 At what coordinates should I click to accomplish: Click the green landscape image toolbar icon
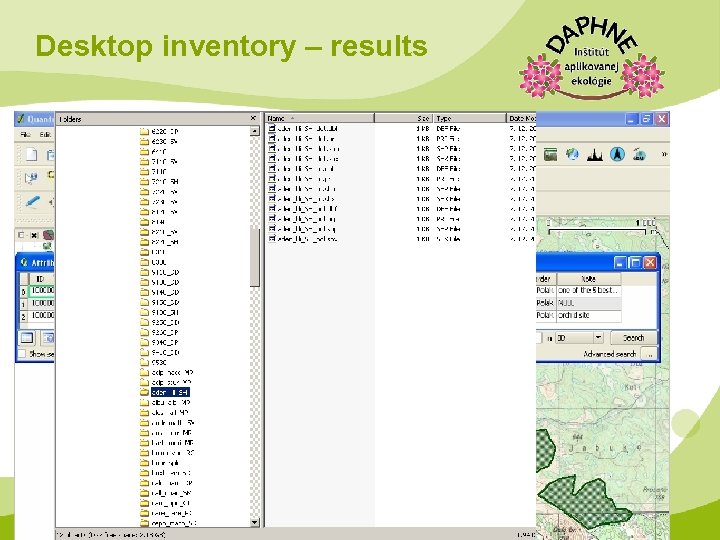(x=550, y=155)
